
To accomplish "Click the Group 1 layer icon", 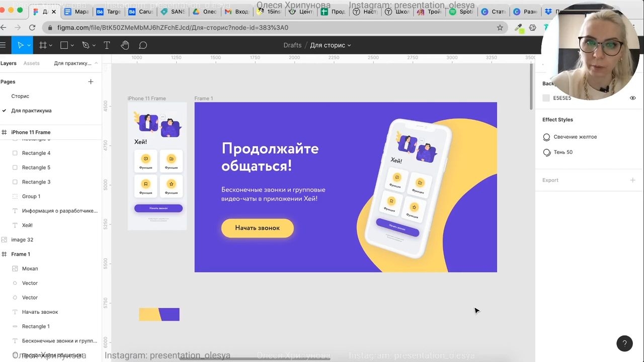I will (15, 196).
